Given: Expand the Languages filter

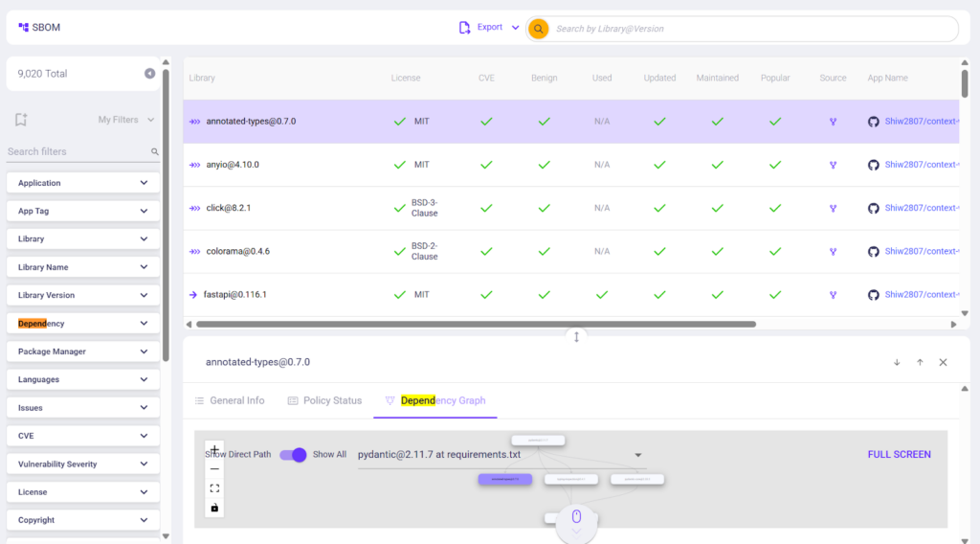Looking at the screenshot, I should point(82,379).
